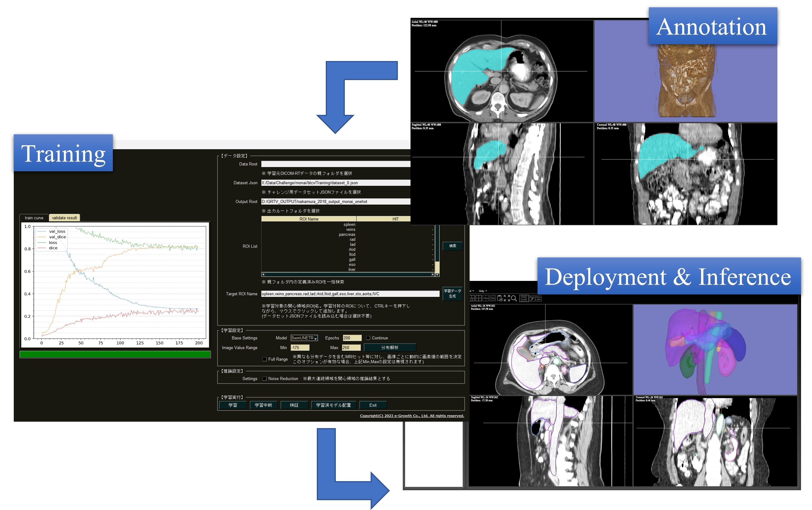Open the SwinUNETR model dropdown
Image resolution: width=812 pixels, height=510 pixels.
point(304,338)
